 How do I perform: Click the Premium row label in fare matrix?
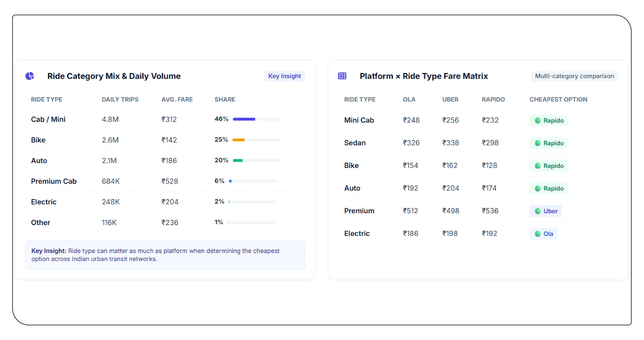click(x=359, y=211)
